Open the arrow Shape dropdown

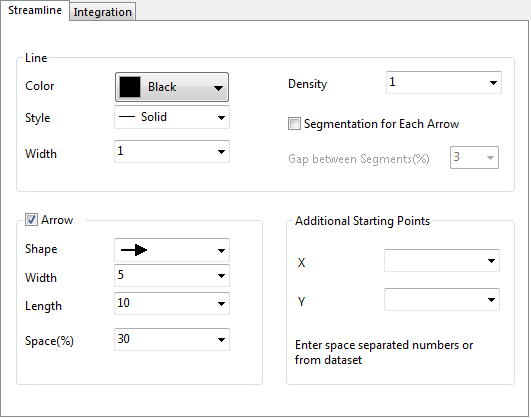point(172,250)
